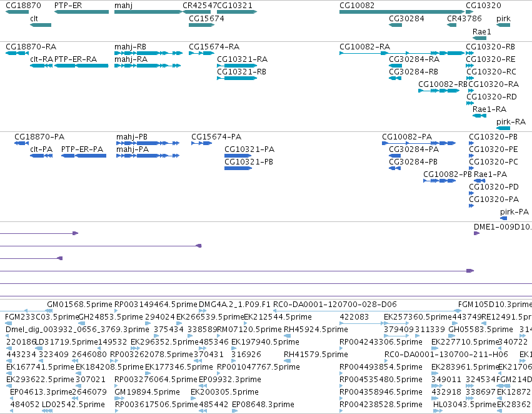Select EST GM19894.5prime
This screenshot has height=414, width=532.
point(147,392)
